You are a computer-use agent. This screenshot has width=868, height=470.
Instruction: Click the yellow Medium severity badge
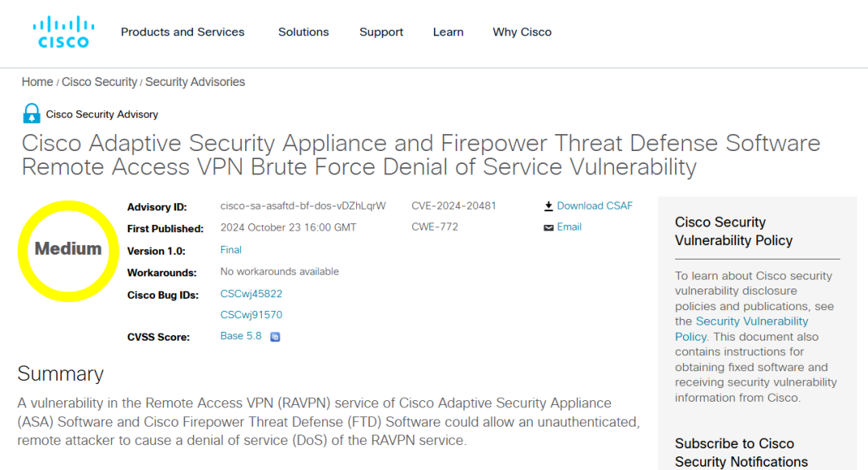68,251
